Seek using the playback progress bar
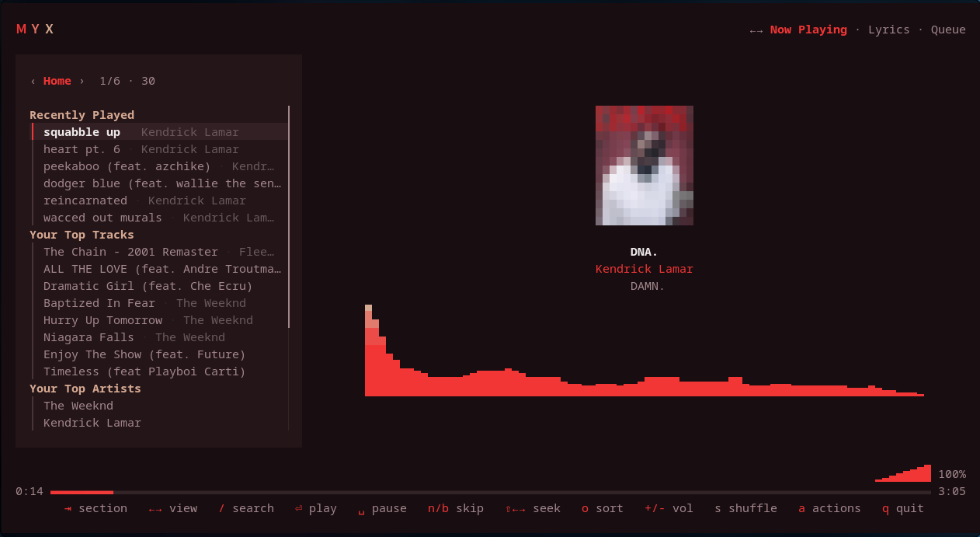This screenshot has width=980, height=537. [491, 492]
